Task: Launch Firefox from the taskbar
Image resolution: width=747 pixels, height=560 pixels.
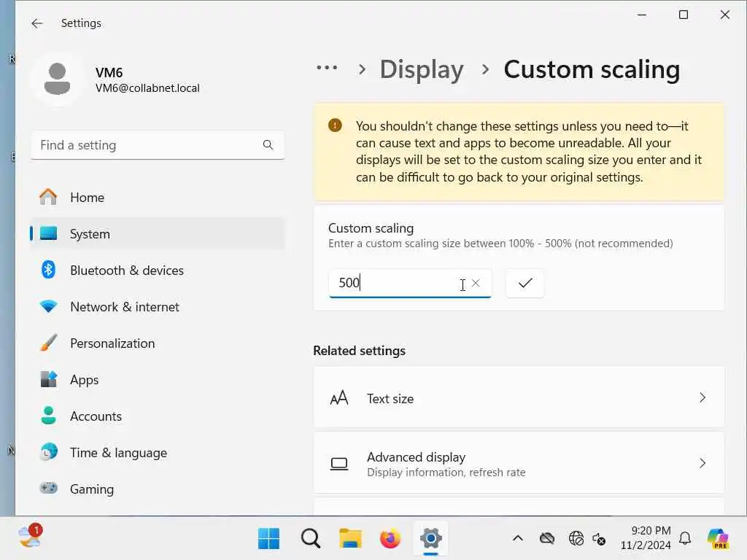Action: tap(390, 539)
